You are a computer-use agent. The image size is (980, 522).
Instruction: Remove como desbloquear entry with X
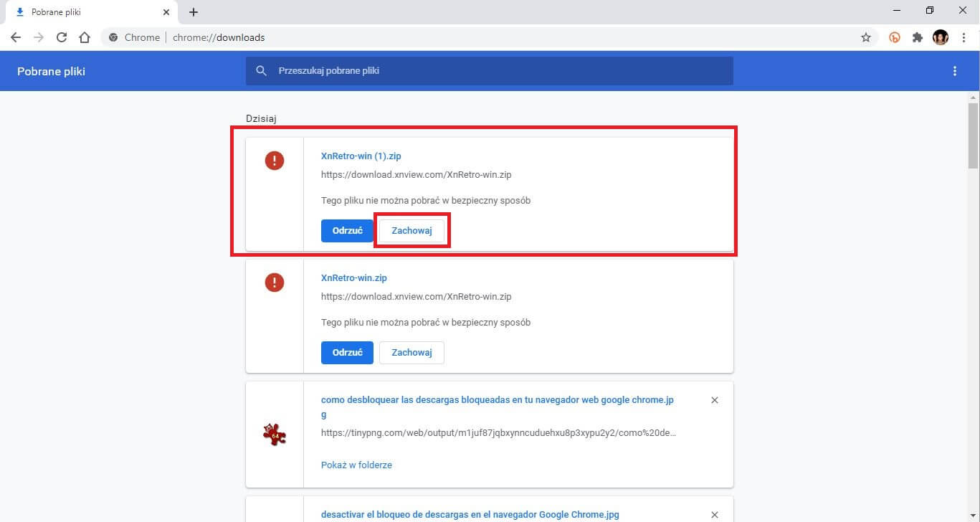pyautogui.click(x=715, y=400)
